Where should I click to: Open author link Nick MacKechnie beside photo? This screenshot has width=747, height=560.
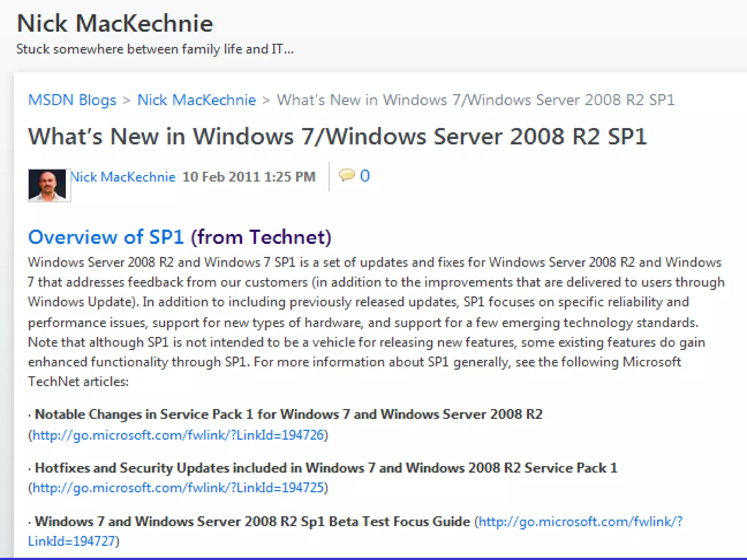point(123,177)
